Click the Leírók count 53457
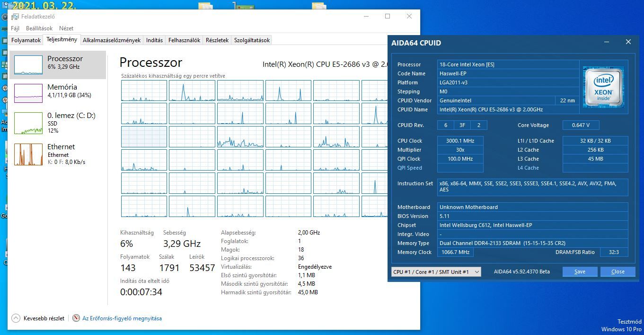This screenshot has width=644, height=335. coord(202,268)
